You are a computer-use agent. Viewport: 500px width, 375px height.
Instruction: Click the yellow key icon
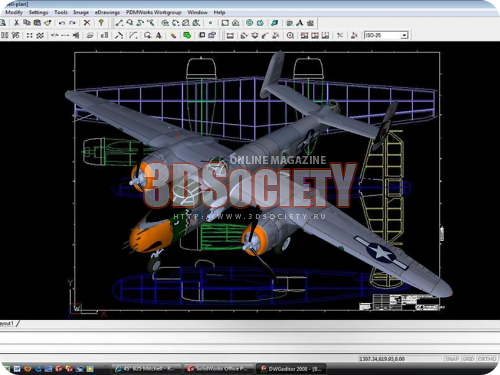coord(101,23)
